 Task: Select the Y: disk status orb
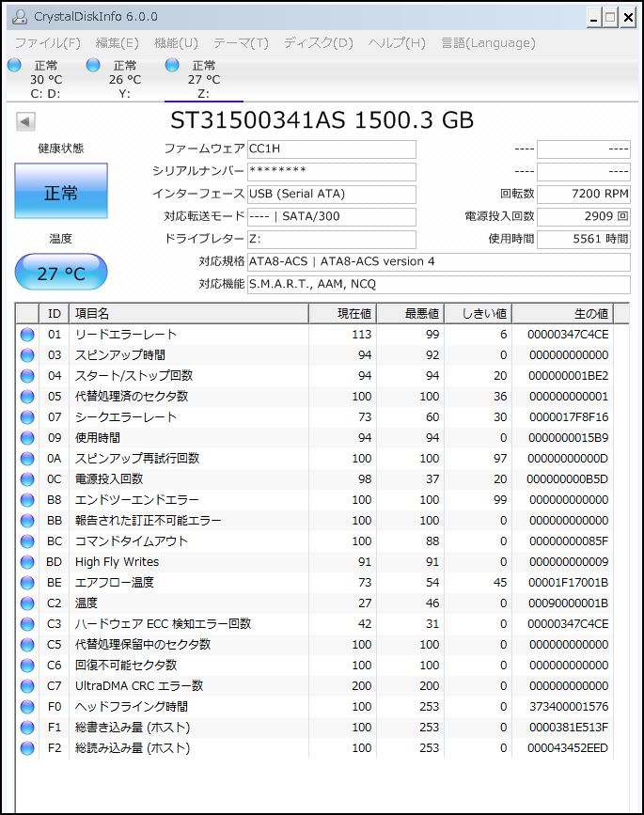93,66
